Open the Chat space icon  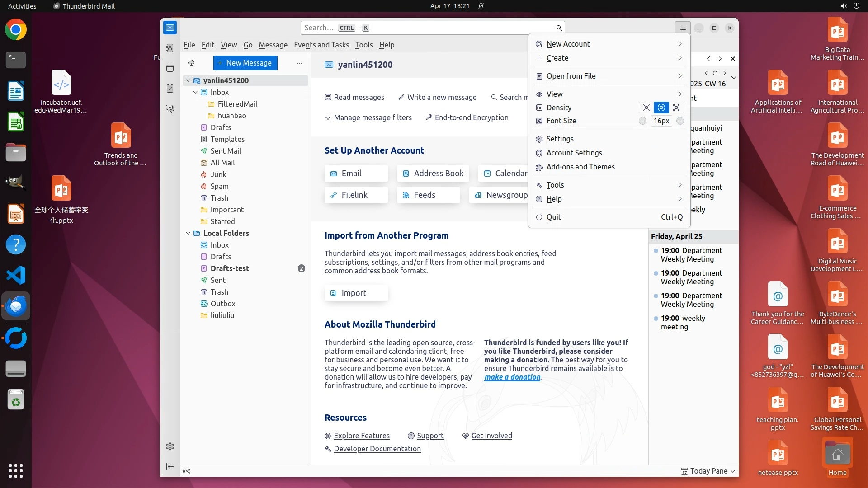170,109
